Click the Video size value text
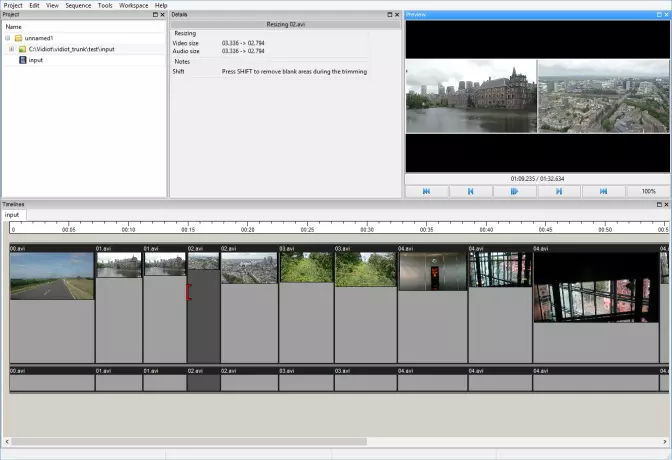Screen dimensions: 672x460 click(243, 43)
